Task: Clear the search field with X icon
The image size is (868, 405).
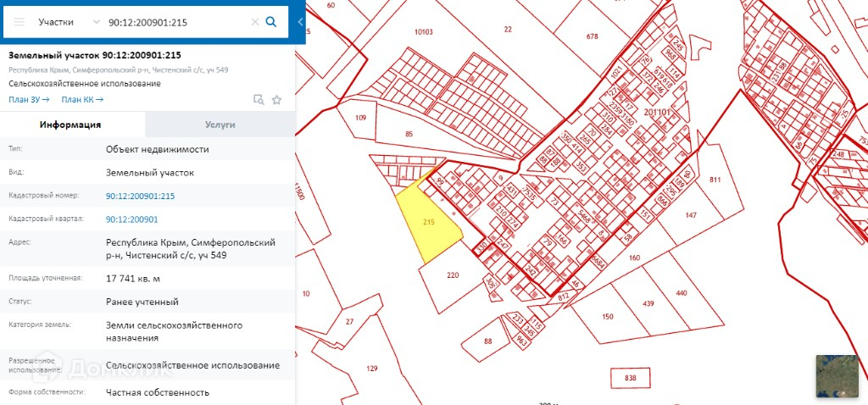Action: click(254, 22)
